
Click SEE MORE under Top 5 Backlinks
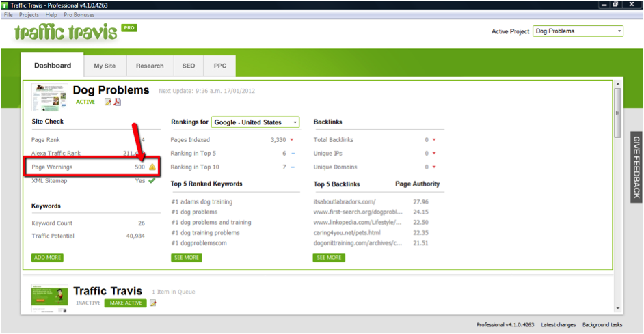[329, 258]
